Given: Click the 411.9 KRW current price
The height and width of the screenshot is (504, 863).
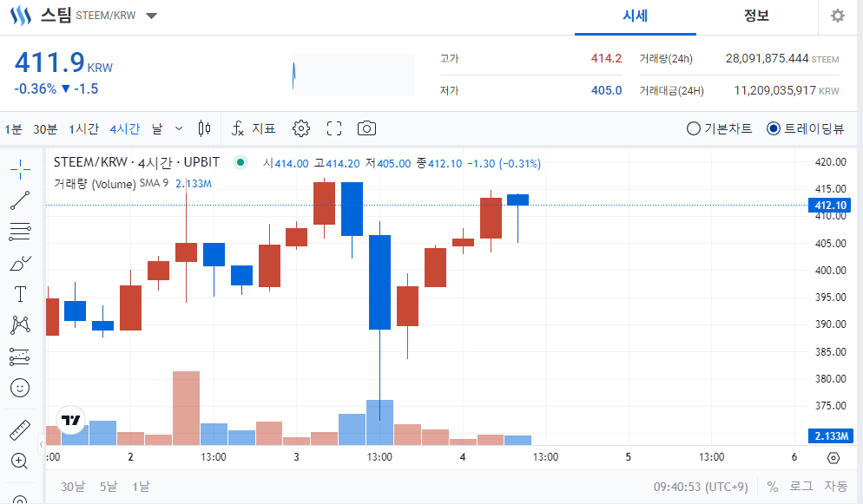Looking at the screenshot, I should (63, 62).
